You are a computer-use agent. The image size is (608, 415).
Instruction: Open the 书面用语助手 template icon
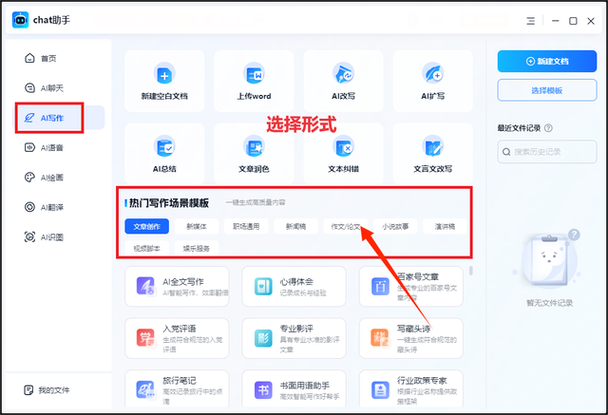[263, 390]
